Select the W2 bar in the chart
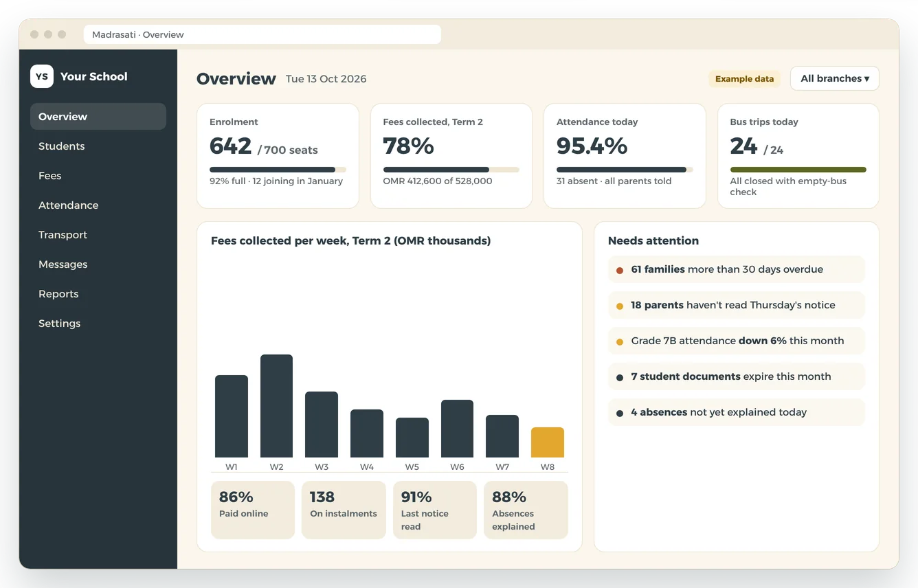918x588 pixels. point(276,406)
